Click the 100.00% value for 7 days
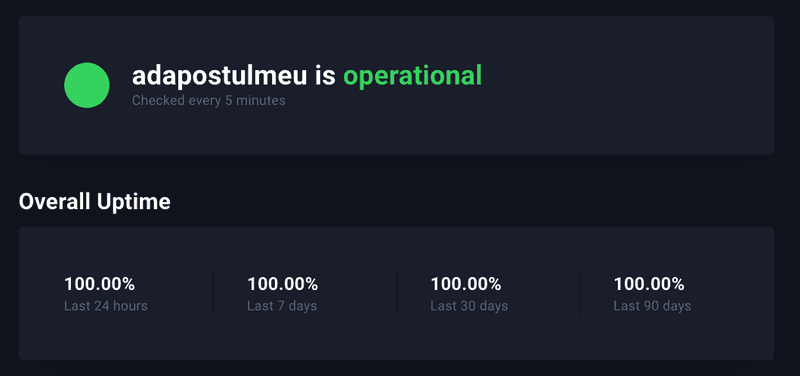Viewport: 800px width, 376px height. point(283,284)
